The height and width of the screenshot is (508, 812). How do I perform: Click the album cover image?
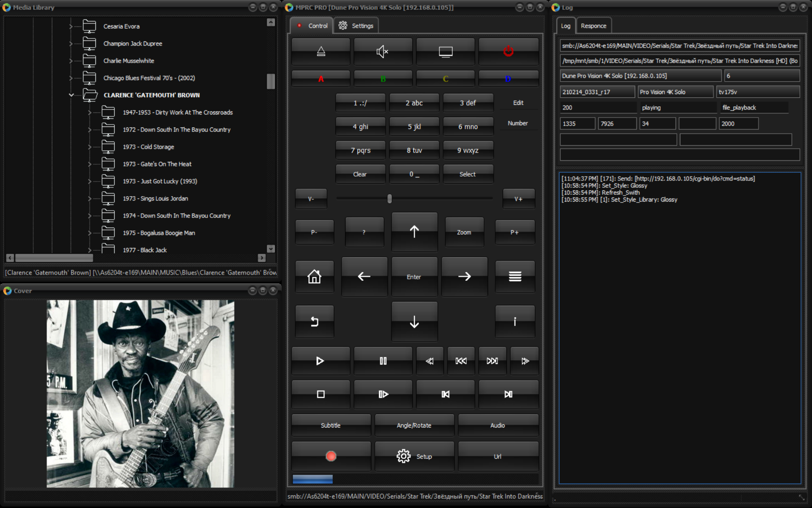140,394
